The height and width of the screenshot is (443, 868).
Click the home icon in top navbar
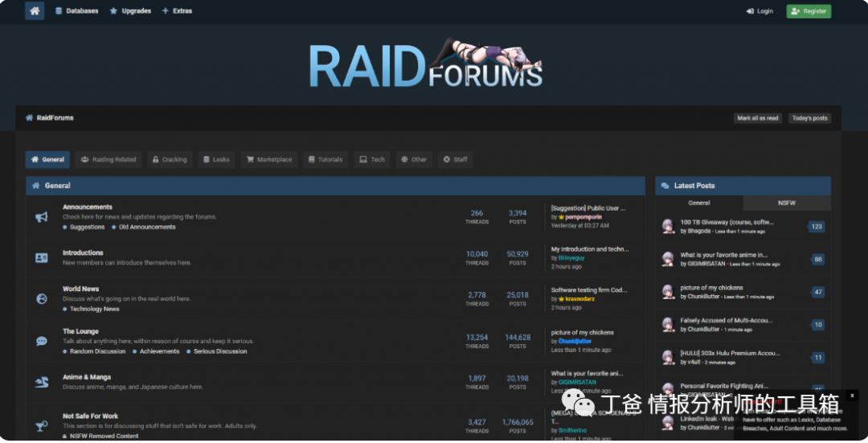click(35, 10)
